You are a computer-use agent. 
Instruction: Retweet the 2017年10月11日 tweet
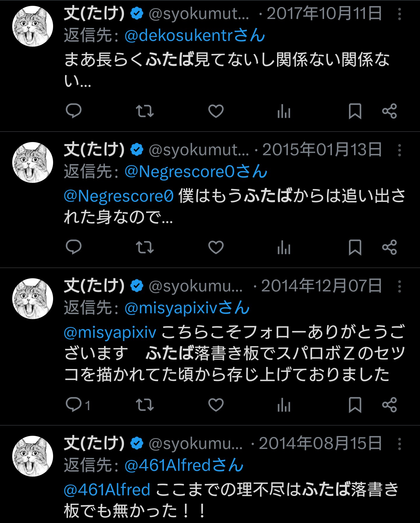click(x=145, y=111)
